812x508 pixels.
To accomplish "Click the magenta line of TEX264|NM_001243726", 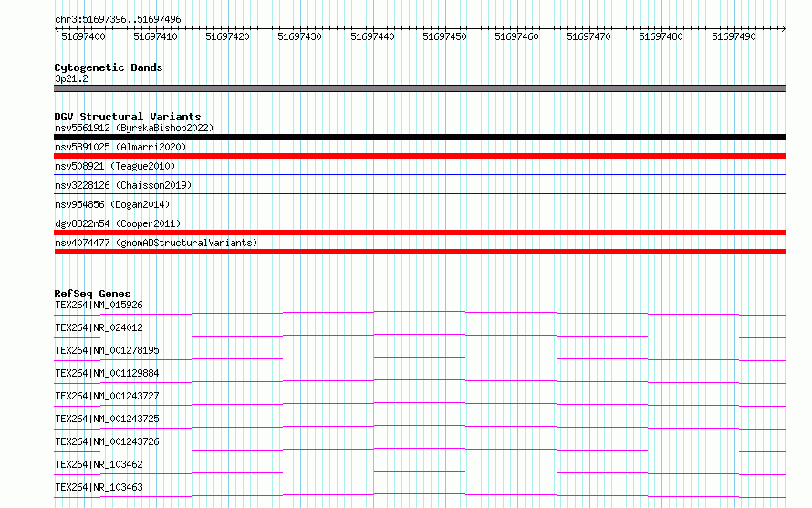I will pos(420,450).
